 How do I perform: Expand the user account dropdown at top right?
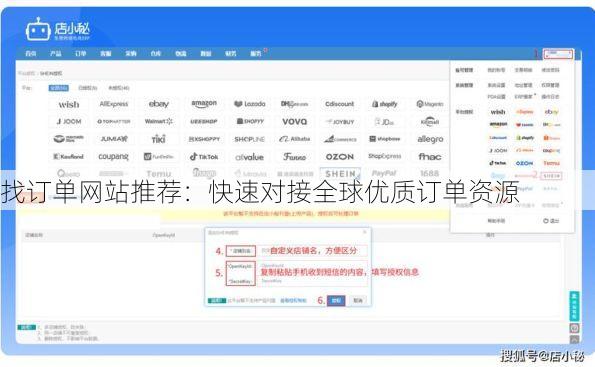point(558,54)
